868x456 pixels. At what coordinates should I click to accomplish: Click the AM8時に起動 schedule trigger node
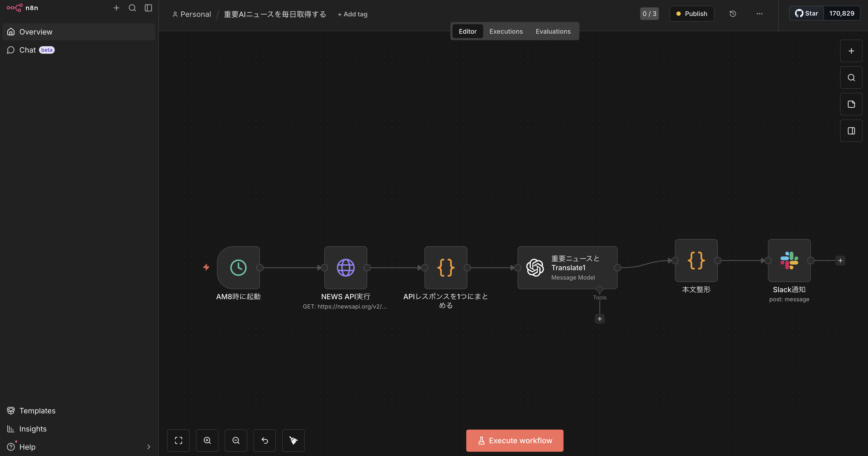[x=238, y=267]
